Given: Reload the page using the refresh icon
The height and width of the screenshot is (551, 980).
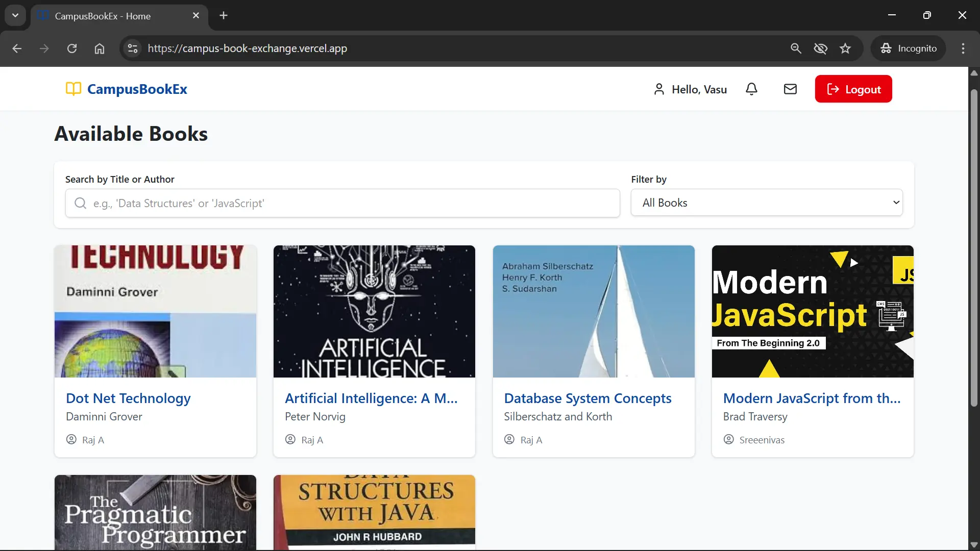Looking at the screenshot, I should click(x=72, y=48).
